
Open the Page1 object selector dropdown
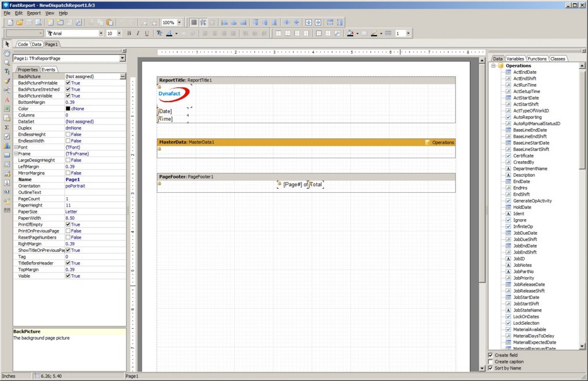(x=122, y=58)
